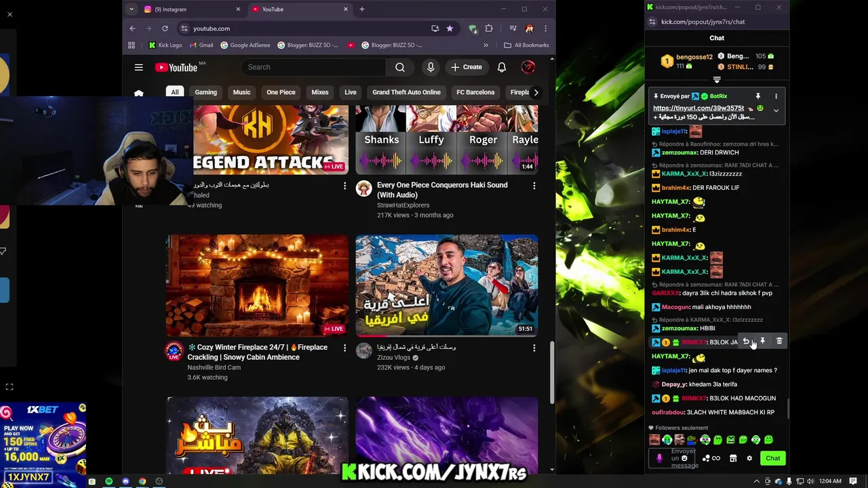The height and width of the screenshot is (488, 868).
Task: Switch to the Instagram tab
Action: pyautogui.click(x=191, y=9)
